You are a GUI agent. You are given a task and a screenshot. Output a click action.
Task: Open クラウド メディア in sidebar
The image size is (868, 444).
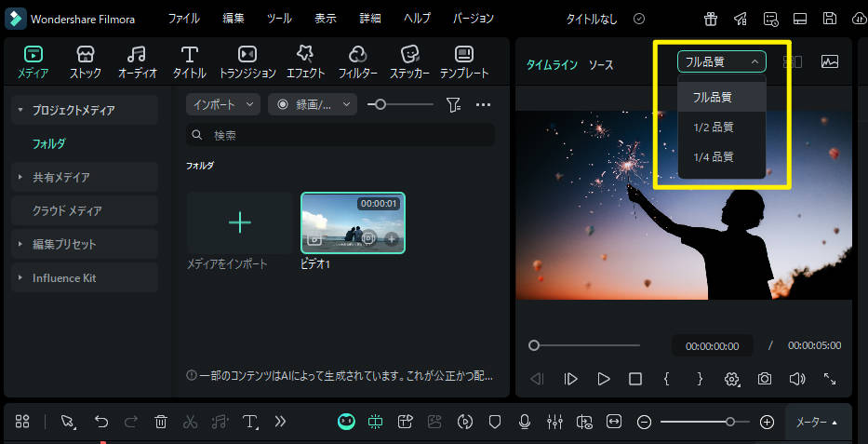point(84,211)
